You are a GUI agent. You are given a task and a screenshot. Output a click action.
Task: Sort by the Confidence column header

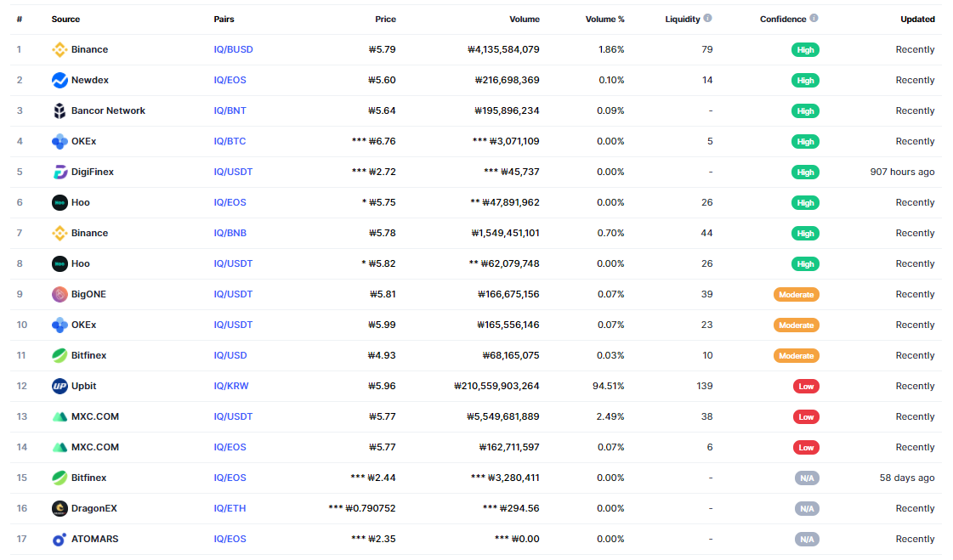[x=783, y=20]
